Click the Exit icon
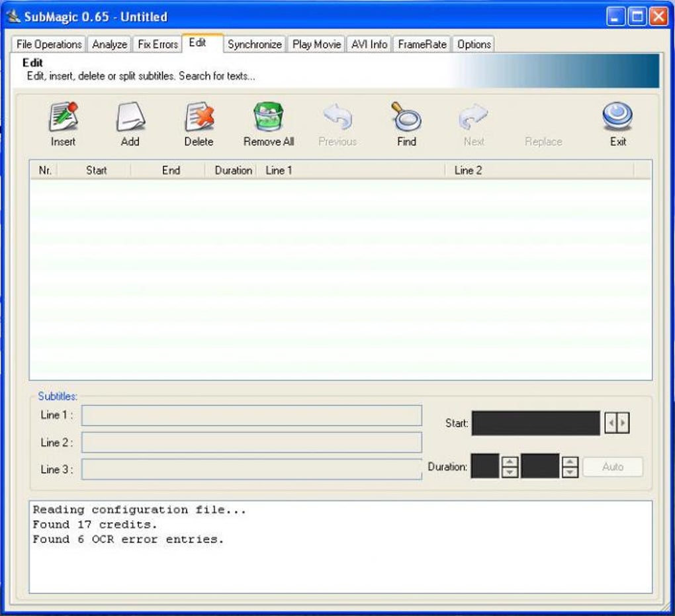 617,116
